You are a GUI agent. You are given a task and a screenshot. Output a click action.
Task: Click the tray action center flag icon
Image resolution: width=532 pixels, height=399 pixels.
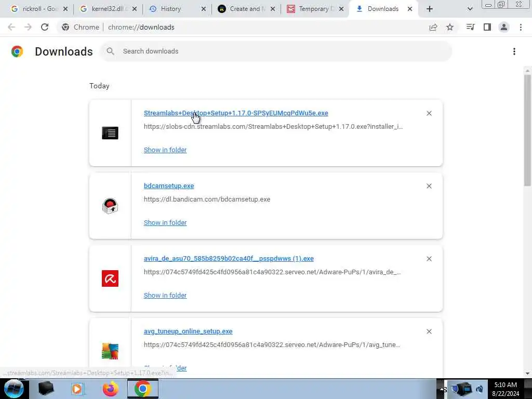point(454,389)
